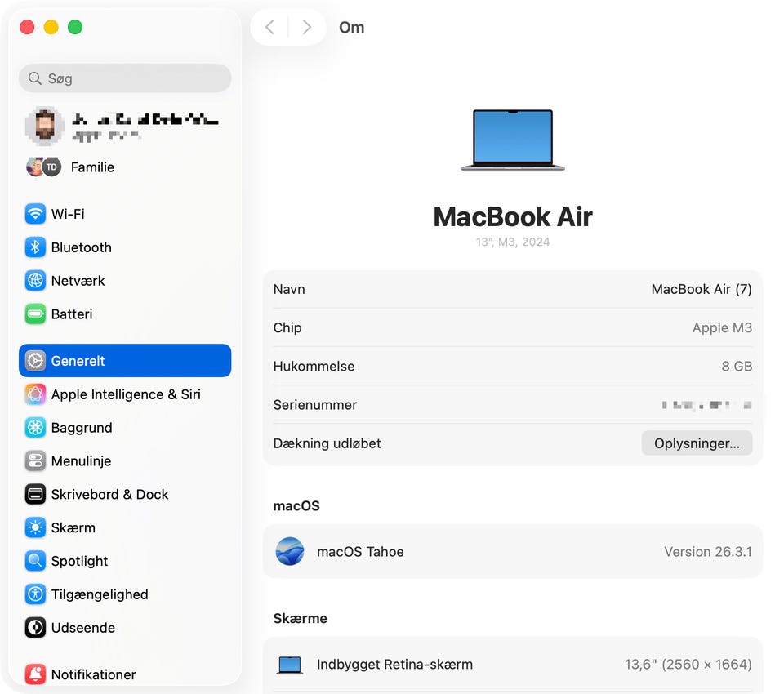Open the Apple account profile picture

[x=44, y=126]
